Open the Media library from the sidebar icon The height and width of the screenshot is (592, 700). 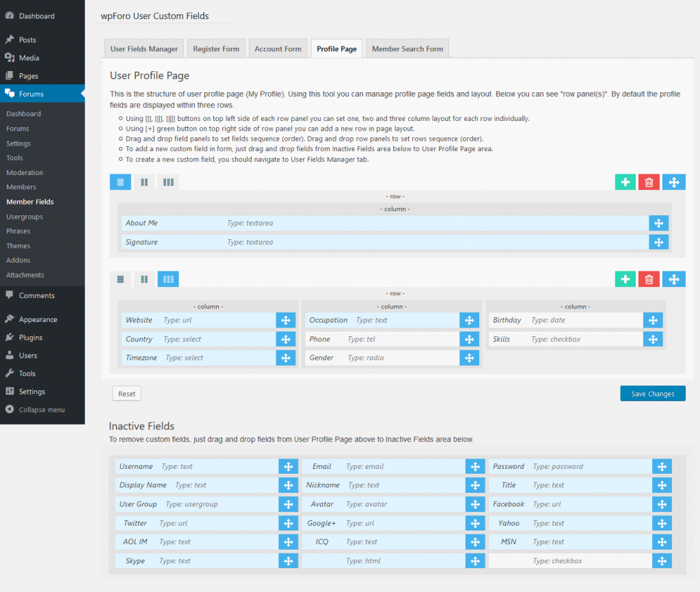pos(10,57)
